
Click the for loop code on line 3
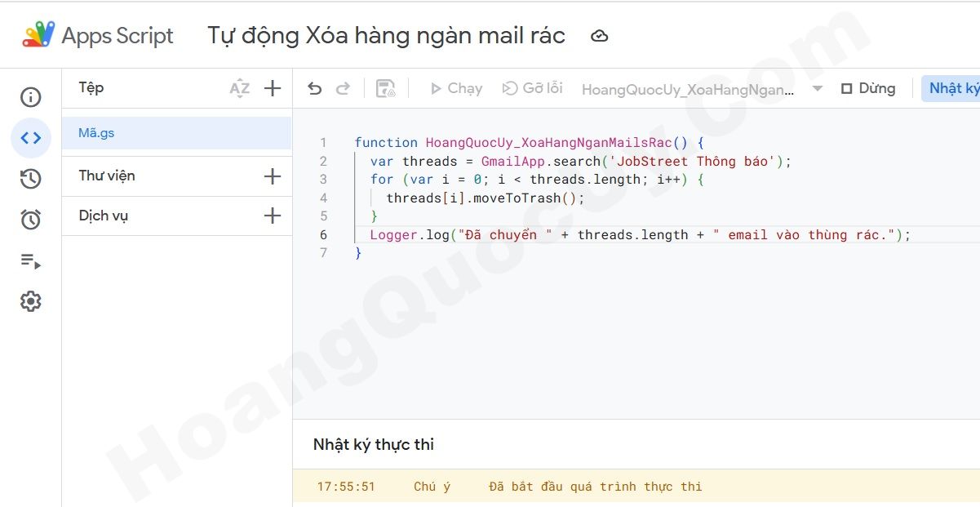(x=537, y=180)
